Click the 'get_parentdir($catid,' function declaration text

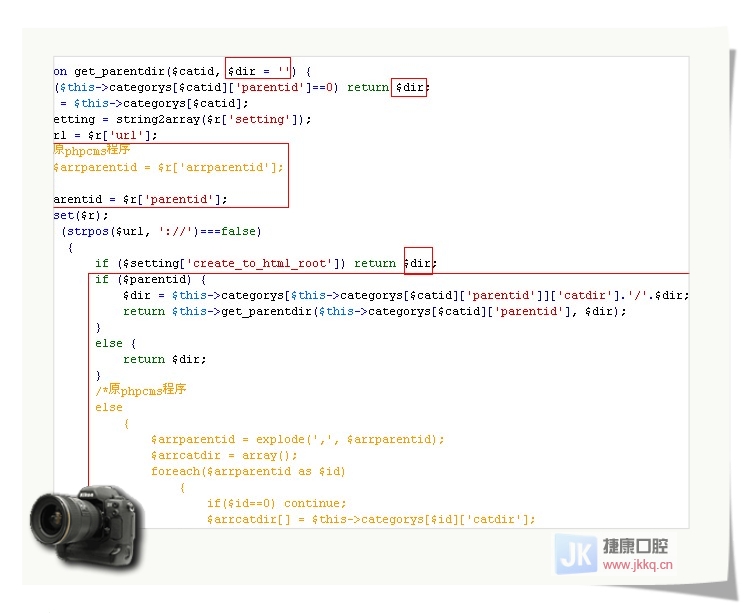[x=147, y=72]
